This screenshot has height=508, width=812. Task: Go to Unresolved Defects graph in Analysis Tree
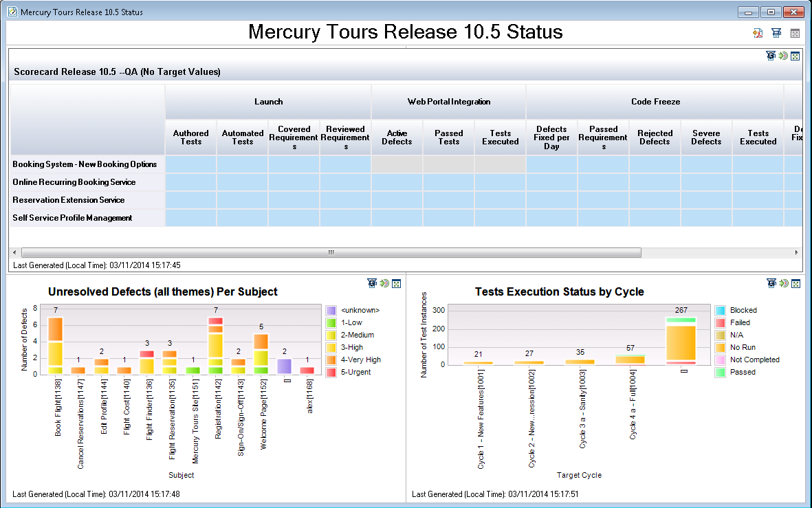pos(384,283)
